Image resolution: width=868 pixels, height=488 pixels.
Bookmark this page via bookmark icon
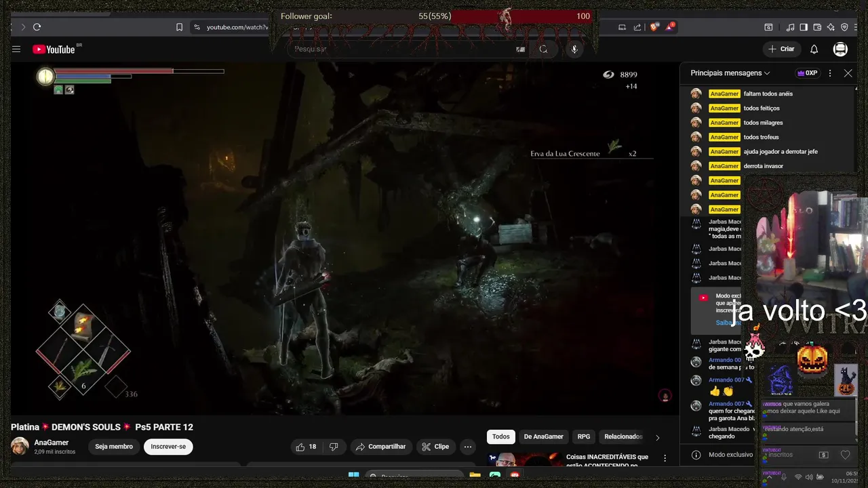point(179,27)
